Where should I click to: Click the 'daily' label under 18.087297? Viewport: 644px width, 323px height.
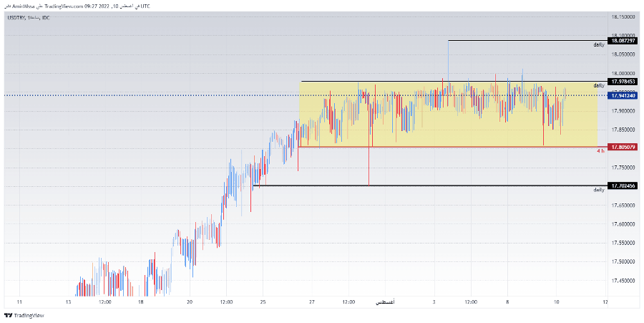599,45
